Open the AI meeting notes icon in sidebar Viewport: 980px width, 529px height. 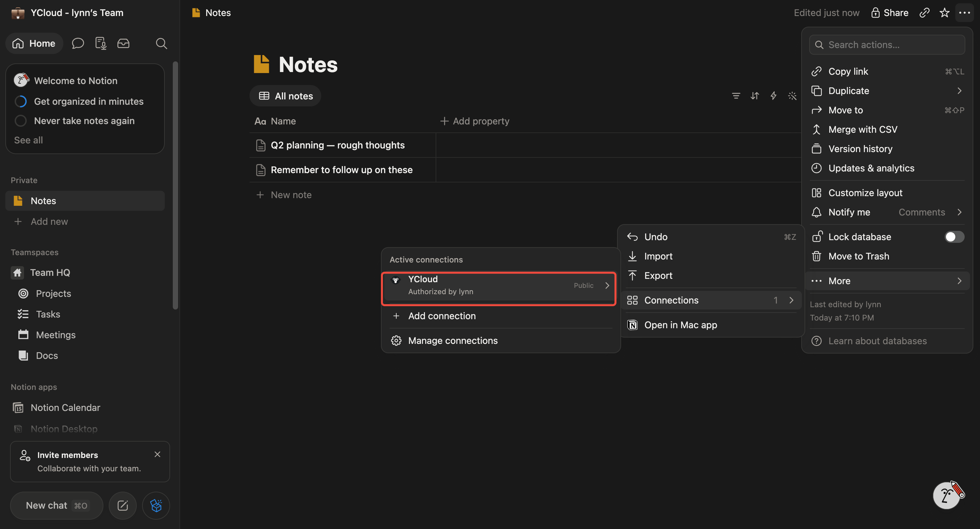point(100,43)
